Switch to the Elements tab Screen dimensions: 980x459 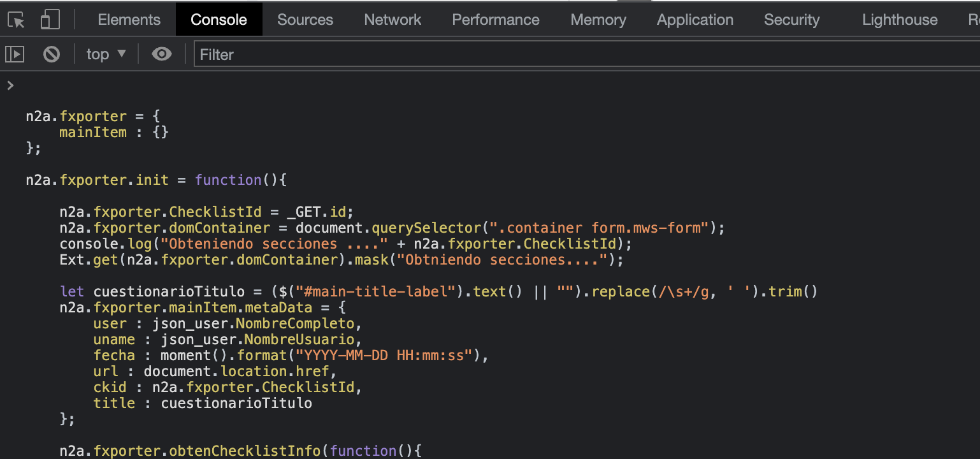click(129, 20)
